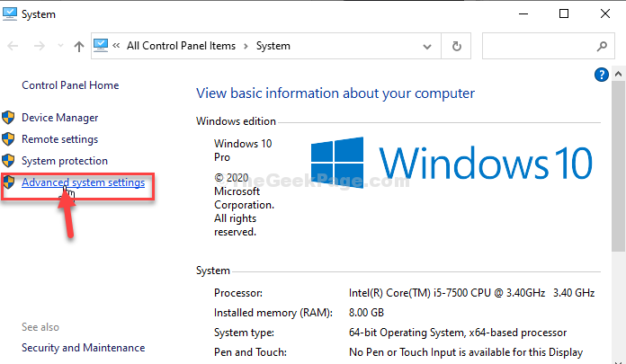The height and width of the screenshot is (364, 626).
Task: Minimize the System window
Action: pyautogui.click(x=523, y=14)
